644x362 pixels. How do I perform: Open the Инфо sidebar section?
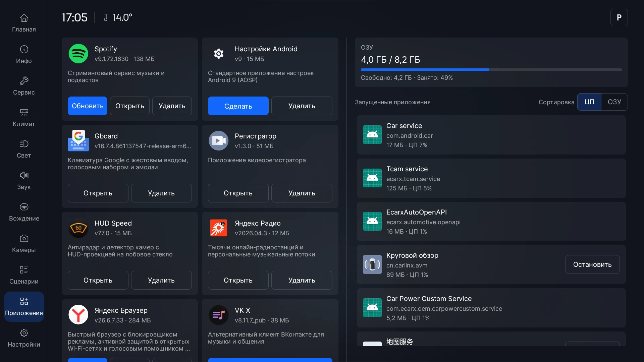pos(24,54)
